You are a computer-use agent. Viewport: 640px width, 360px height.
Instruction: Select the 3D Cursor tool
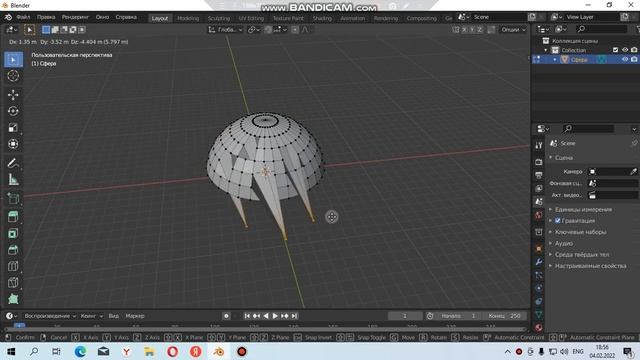13,76
